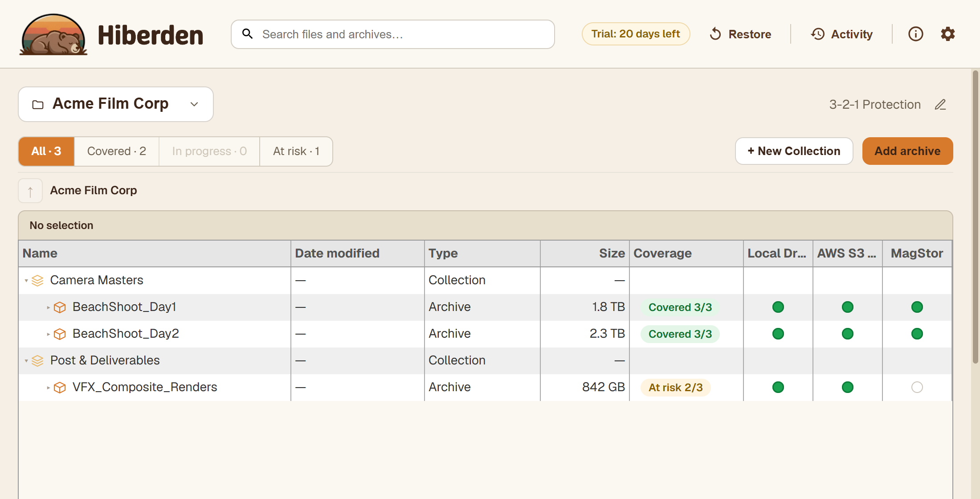Click BeachShoot_Day1 AWS S3 status dot
Image resolution: width=980 pixels, height=499 pixels.
(847, 307)
